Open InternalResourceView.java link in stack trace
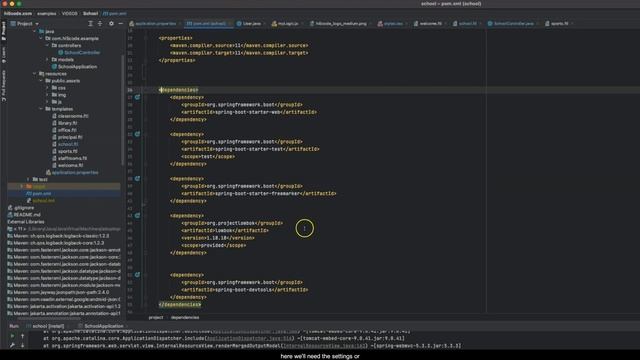Viewport: 640px width, 360px height. [x=324, y=346]
